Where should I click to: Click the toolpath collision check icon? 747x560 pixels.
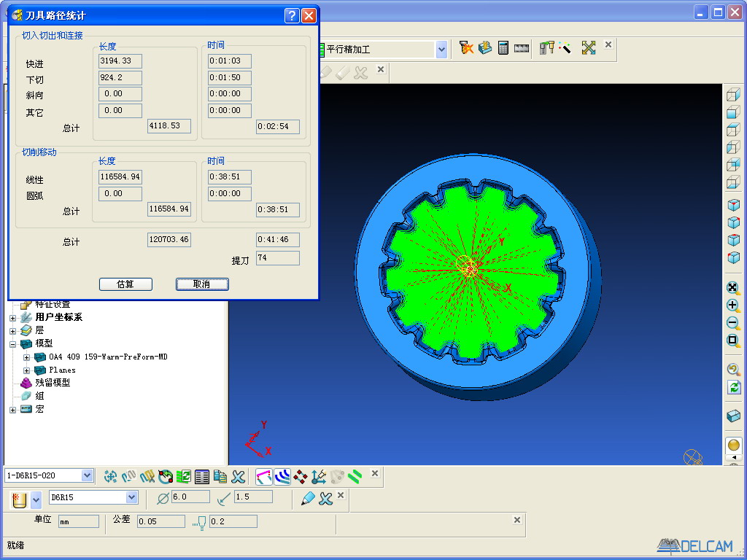click(x=466, y=47)
